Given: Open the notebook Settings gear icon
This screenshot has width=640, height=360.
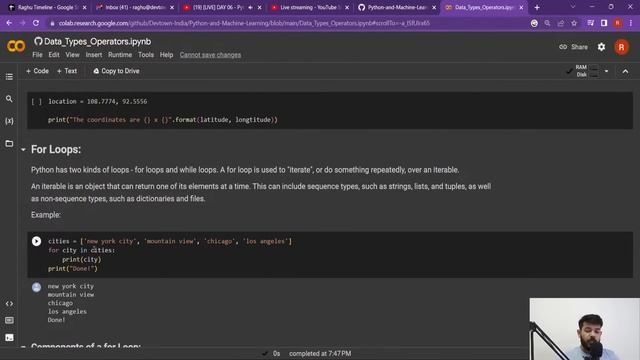Looking at the screenshot, I should 601,47.
